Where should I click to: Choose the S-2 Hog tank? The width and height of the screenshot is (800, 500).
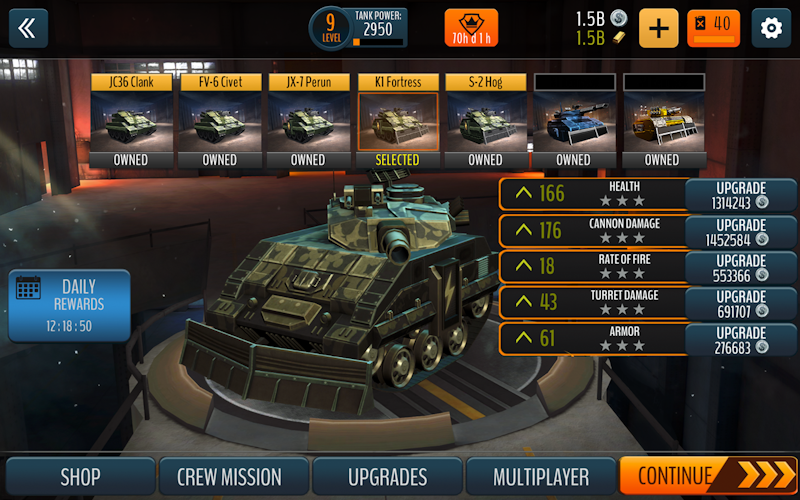(x=486, y=120)
